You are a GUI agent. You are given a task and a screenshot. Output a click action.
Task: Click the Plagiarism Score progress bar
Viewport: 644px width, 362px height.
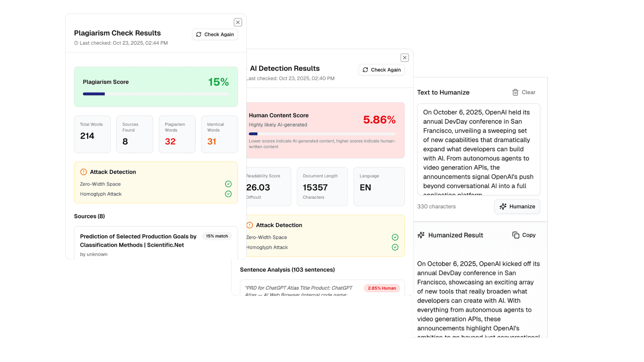(x=156, y=94)
